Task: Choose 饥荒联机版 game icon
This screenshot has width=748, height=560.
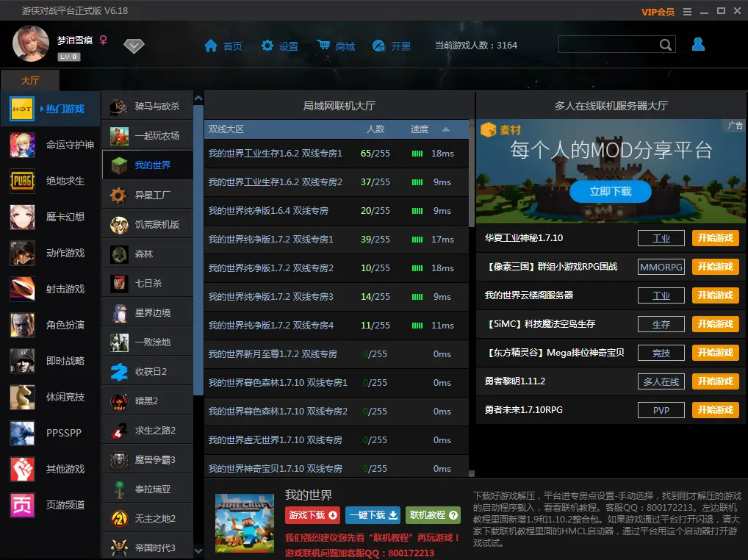Action: [x=119, y=225]
